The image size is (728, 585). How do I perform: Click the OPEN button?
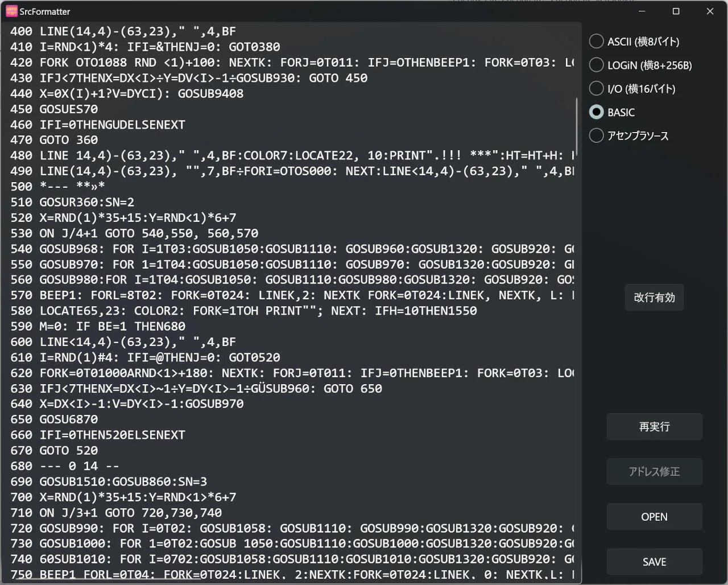[x=654, y=517]
